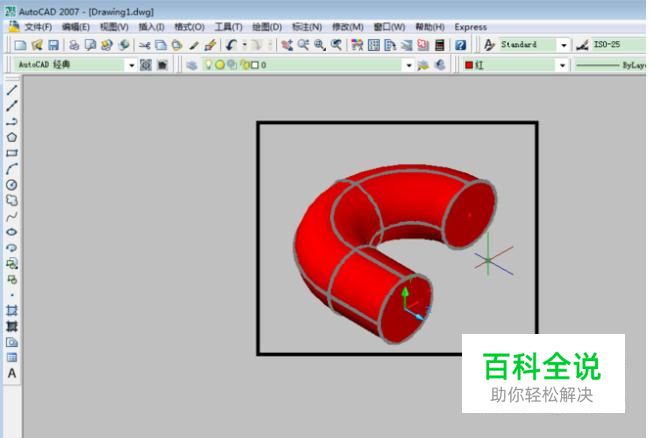This screenshot has height=438, width=650.
Task: Open Help with question mark icon
Action: [460, 45]
